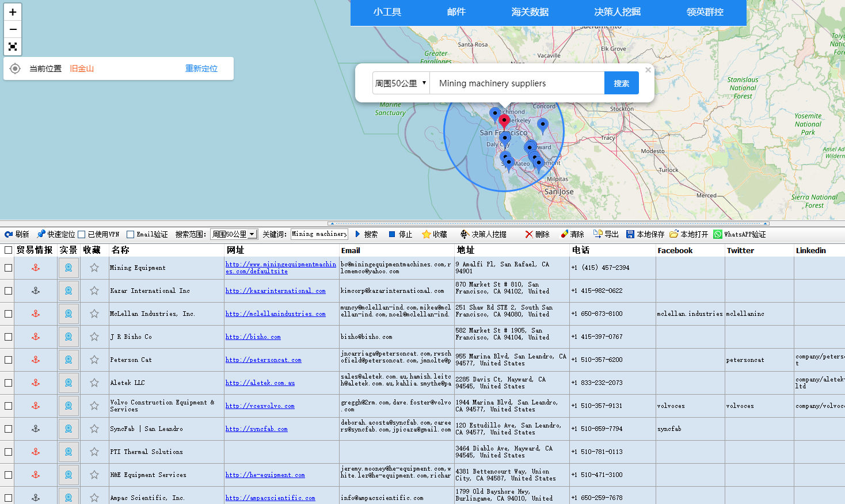Viewport: 845px width, 504px height.
Task: Open the 邮件 tab
Action: click(x=456, y=12)
